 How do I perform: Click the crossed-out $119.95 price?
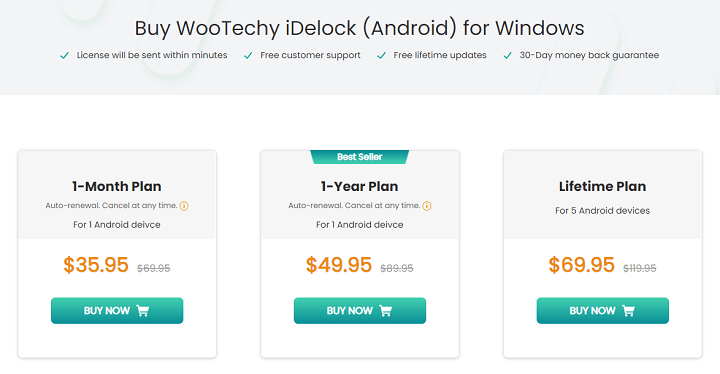640,268
